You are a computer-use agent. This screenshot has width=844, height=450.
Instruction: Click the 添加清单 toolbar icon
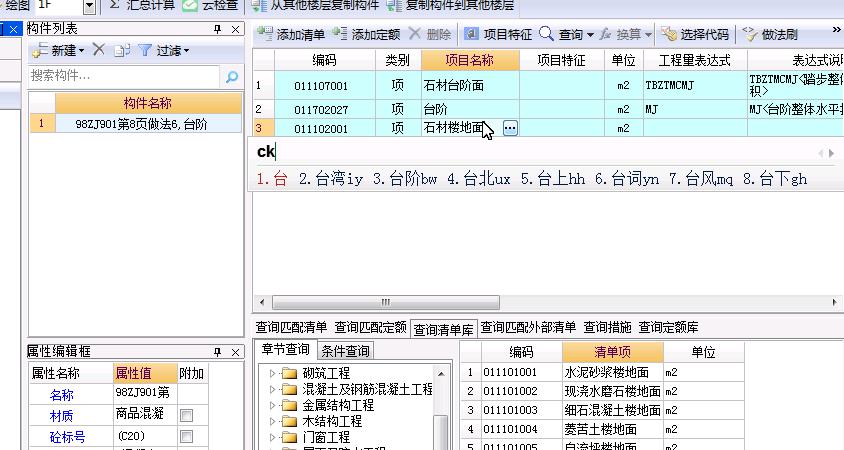pyautogui.click(x=264, y=34)
